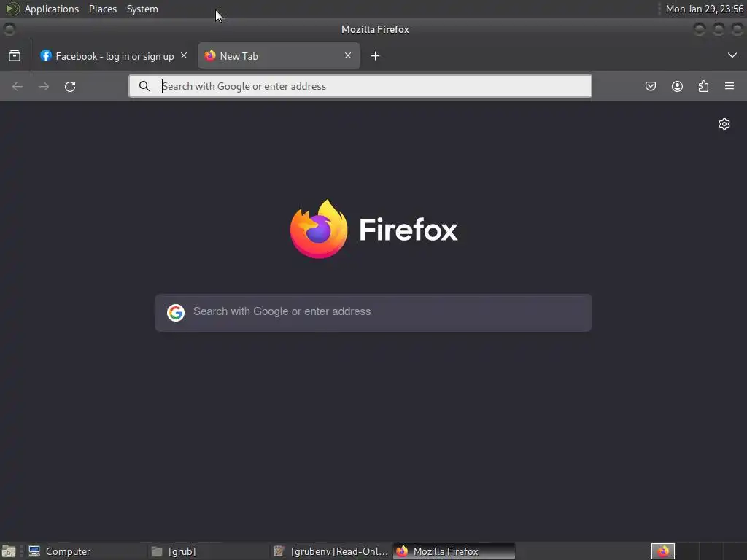This screenshot has width=747, height=560.
Task: Open a new tab with plus button
Action: click(x=376, y=56)
